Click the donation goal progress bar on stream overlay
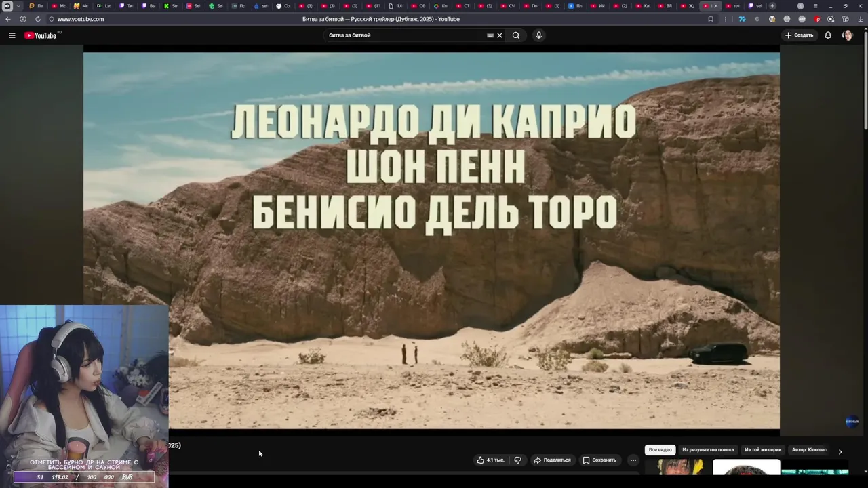This screenshot has height=488, width=868. point(84,477)
